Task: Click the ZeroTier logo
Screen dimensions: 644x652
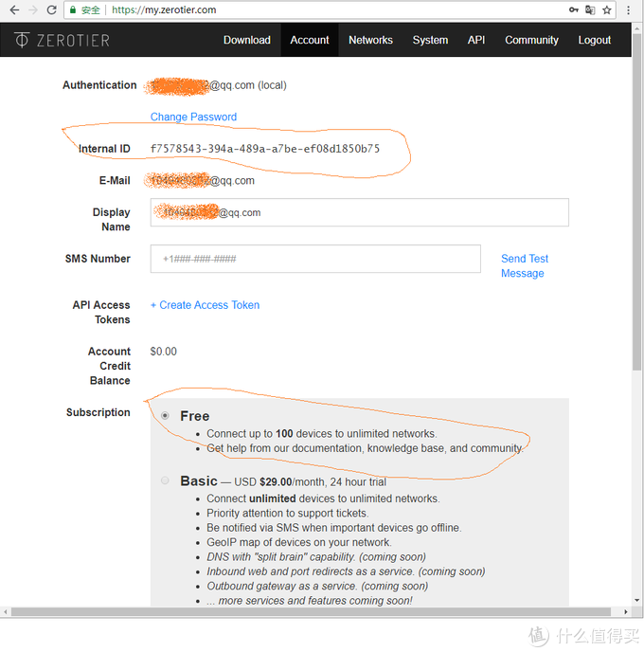Action: point(62,41)
